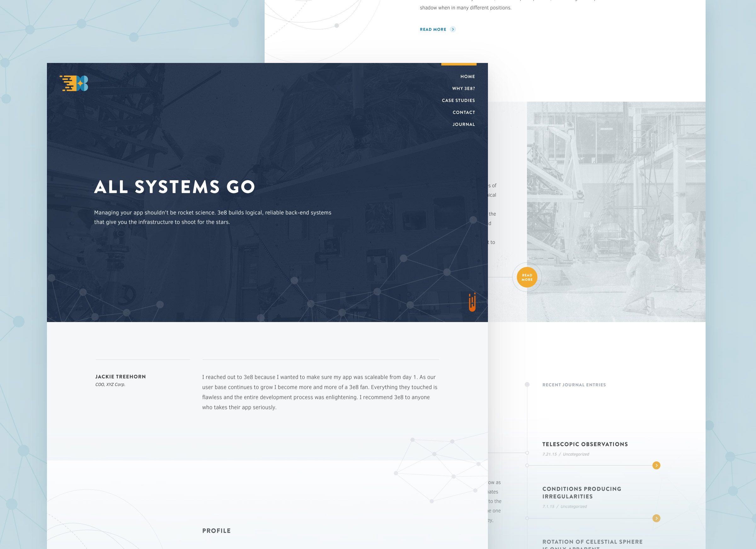Open the Home navigation item

point(467,76)
